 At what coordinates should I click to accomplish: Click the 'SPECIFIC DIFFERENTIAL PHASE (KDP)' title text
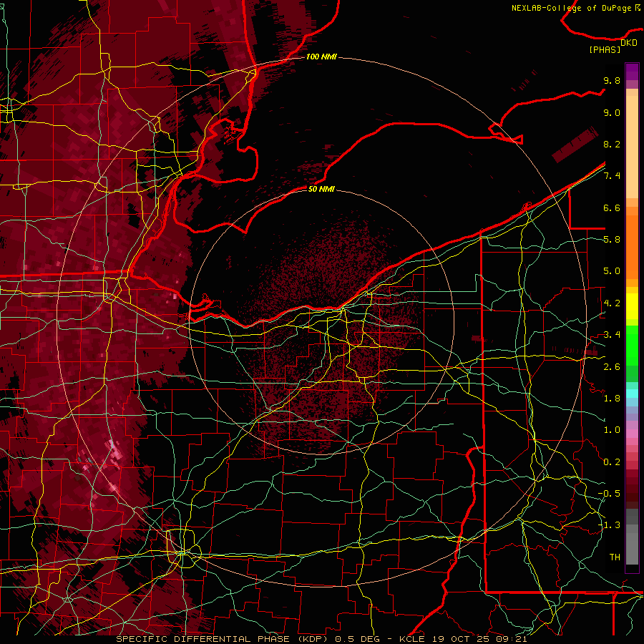223,639
